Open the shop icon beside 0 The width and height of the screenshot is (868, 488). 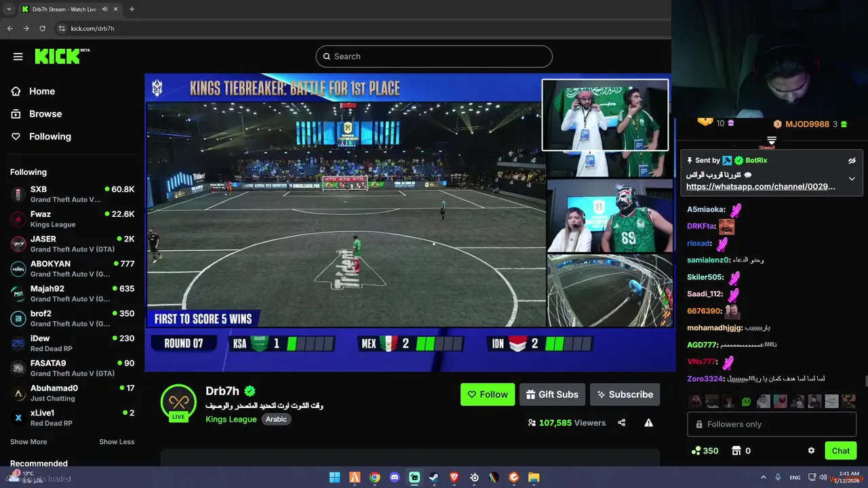[x=736, y=451]
